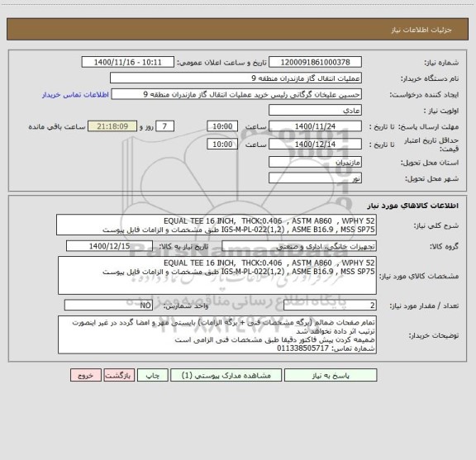Click the label نام دستگاه خریدار

[430, 78]
